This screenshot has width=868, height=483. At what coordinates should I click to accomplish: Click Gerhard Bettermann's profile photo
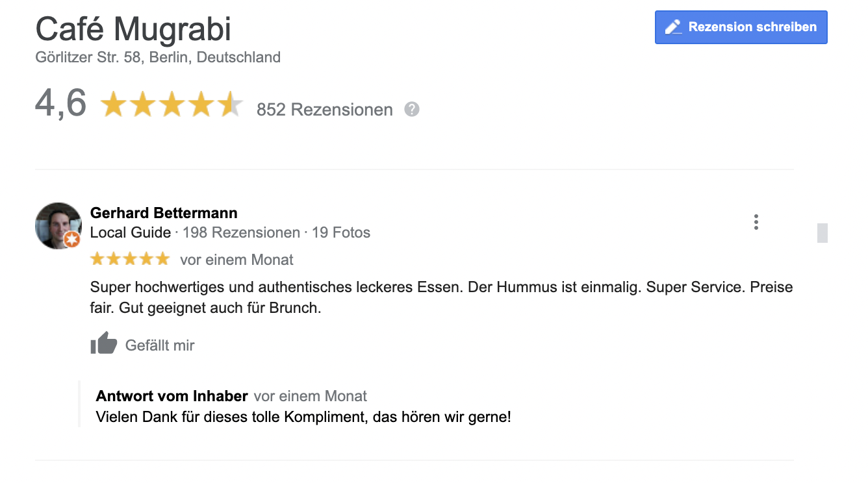coord(58,225)
